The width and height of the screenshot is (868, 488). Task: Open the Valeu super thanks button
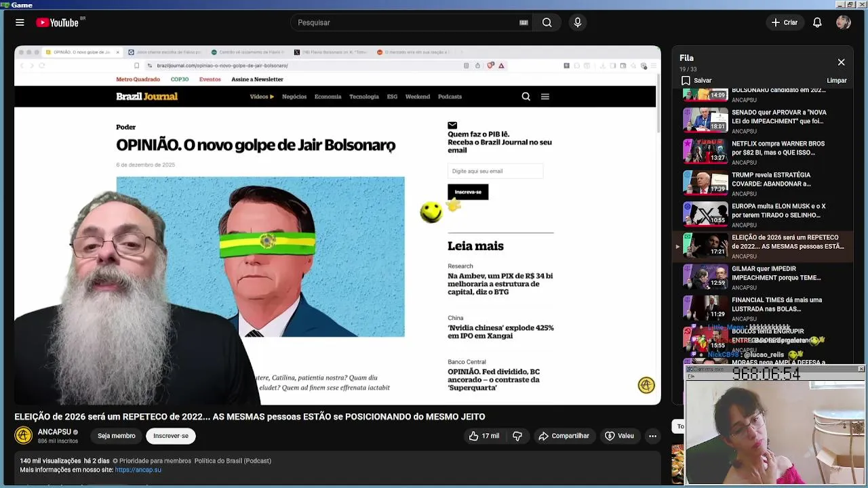(619, 436)
